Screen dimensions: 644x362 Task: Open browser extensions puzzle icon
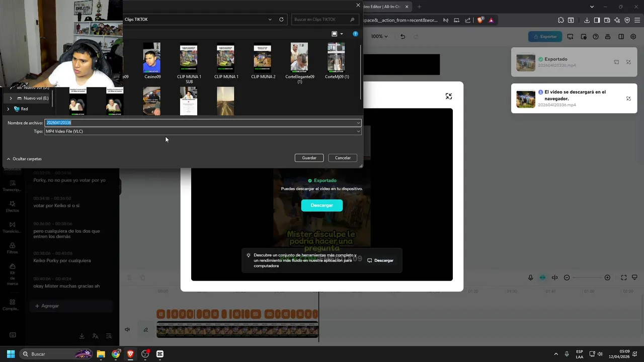click(561, 20)
